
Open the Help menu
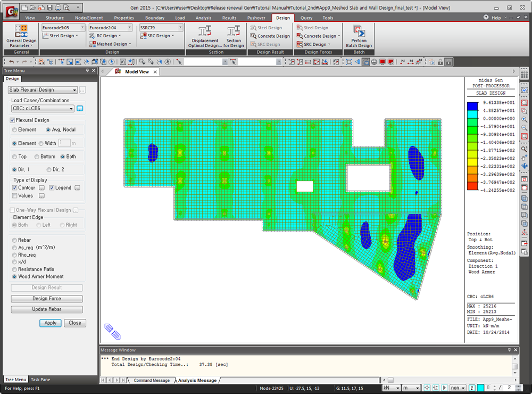coord(496,18)
